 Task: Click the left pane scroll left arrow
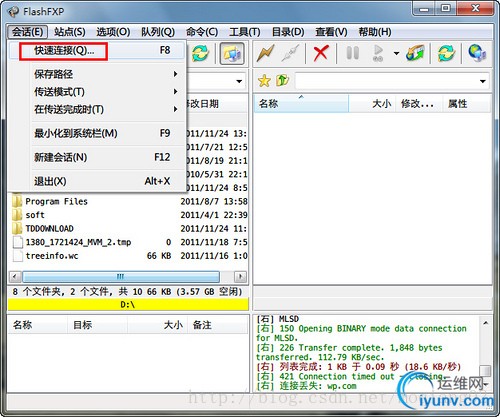(15, 276)
